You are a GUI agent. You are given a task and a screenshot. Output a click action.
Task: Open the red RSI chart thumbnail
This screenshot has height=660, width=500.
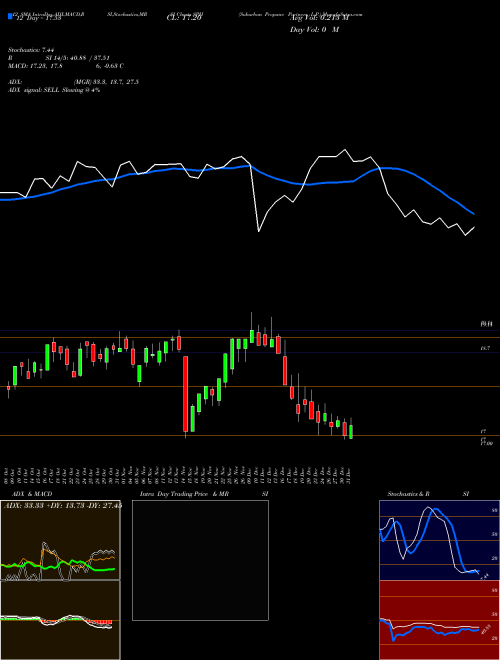pos(439,620)
